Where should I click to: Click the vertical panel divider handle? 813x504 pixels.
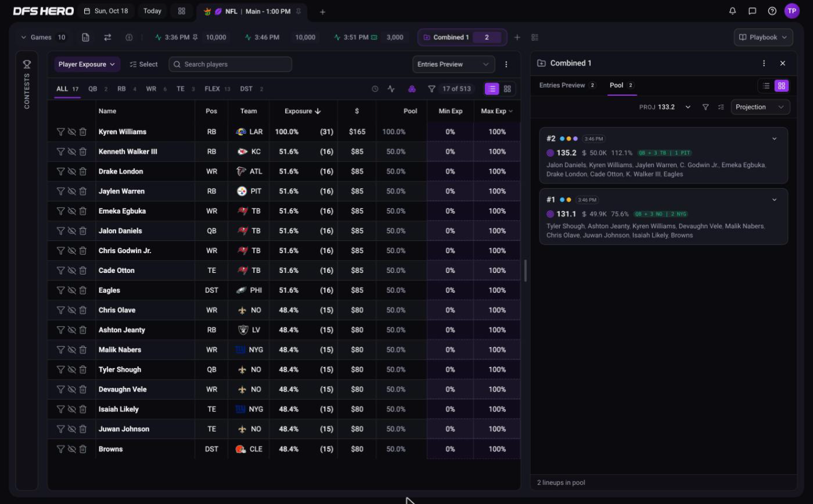[x=525, y=271]
